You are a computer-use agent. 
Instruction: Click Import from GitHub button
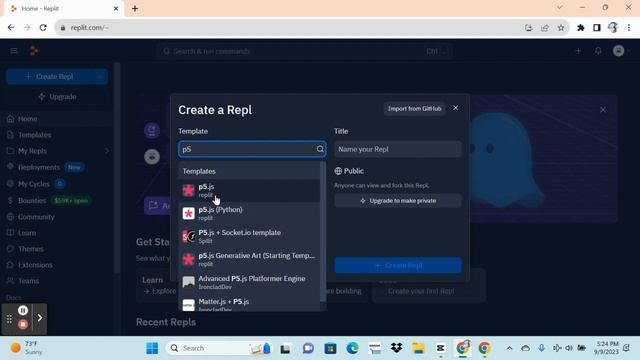[x=414, y=109]
